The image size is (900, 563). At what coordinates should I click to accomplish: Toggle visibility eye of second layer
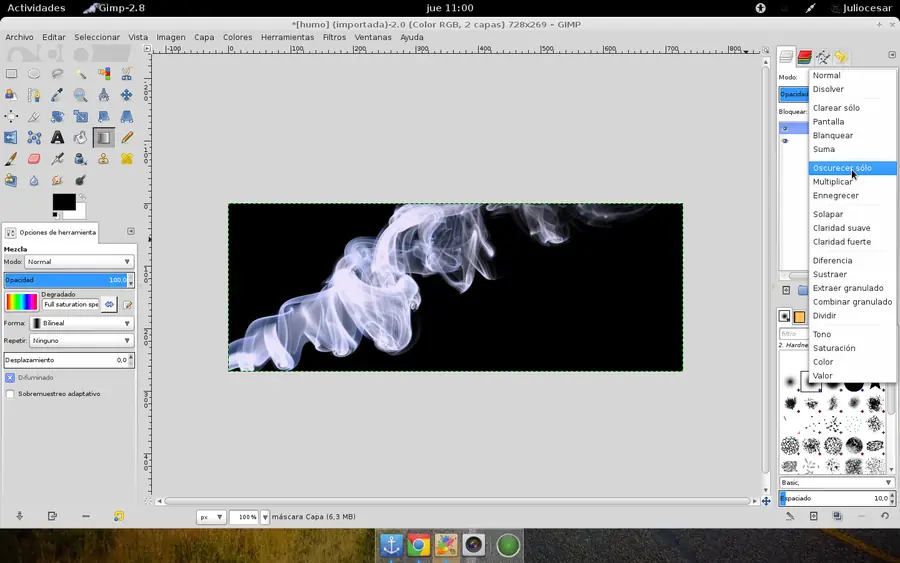[785, 142]
